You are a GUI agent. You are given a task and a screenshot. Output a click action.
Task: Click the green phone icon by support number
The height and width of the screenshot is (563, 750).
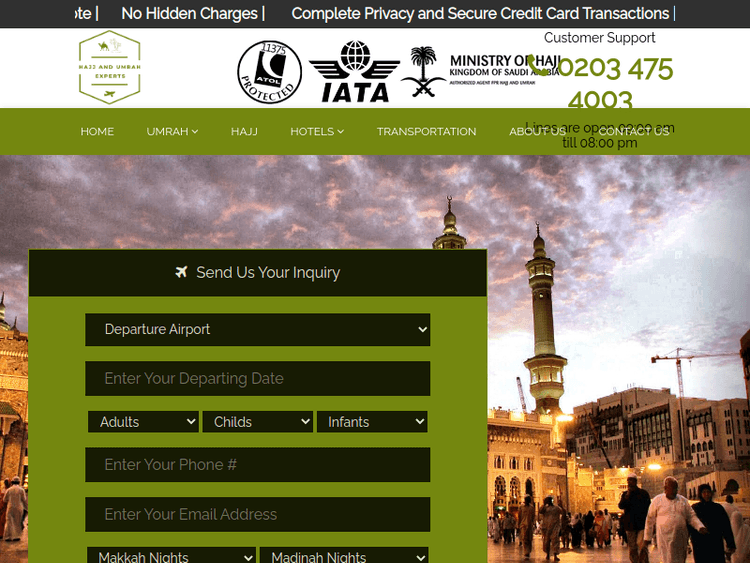point(539,66)
